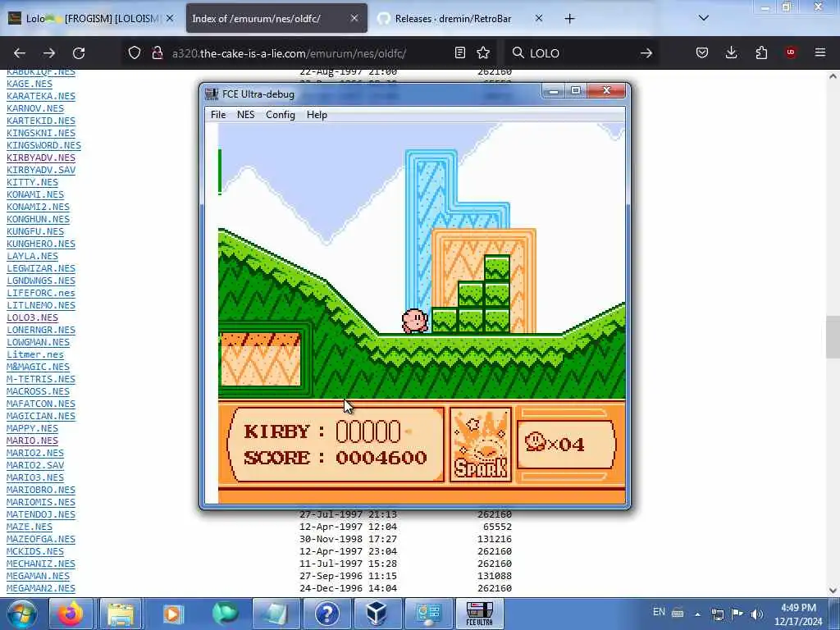Close the Lolo FROGISM tab

(170, 18)
